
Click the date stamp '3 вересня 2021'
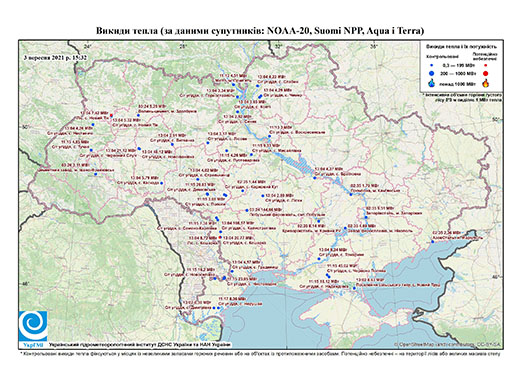(47, 57)
